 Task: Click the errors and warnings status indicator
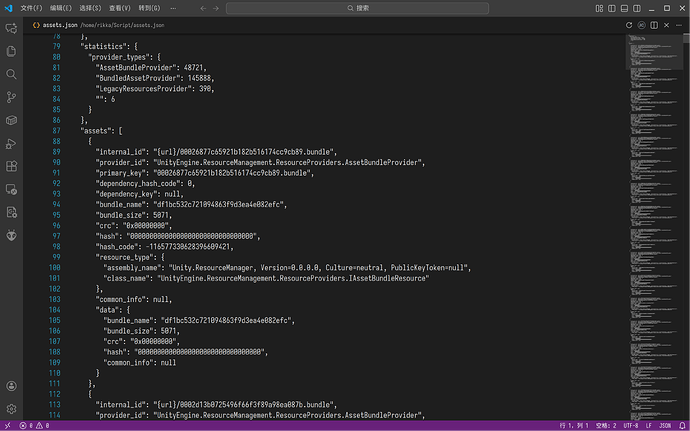coord(22,425)
